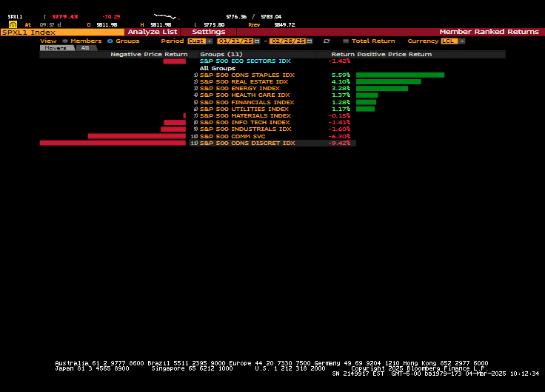The height and width of the screenshot is (392, 545).
Task: Switch to the All tab
Action: pos(85,48)
